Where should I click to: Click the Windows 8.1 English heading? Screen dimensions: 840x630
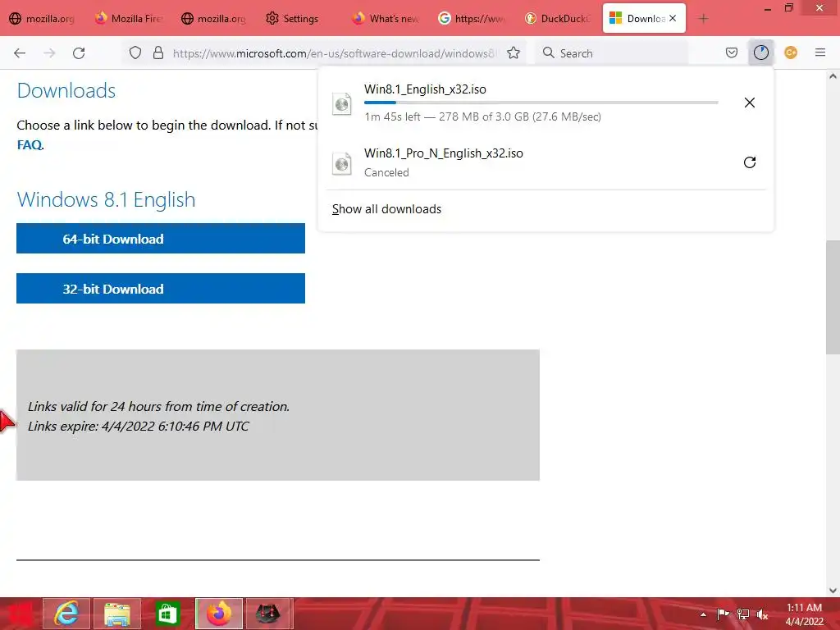(106, 200)
